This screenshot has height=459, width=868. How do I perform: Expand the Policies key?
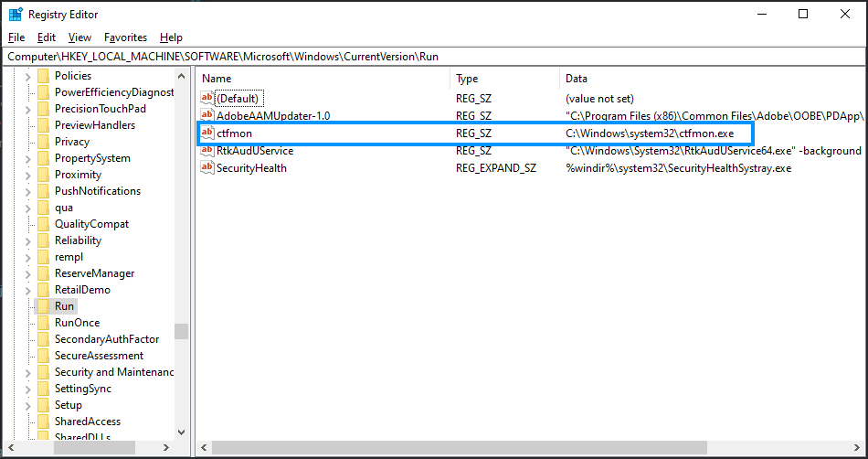click(x=27, y=77)
